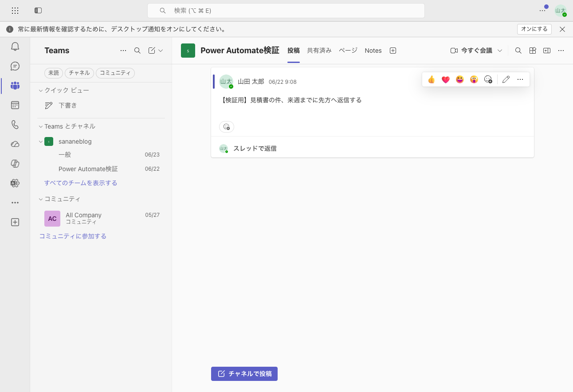Open the OneDrive cloud icon
The width and height of the screenshot is (573, 392).
pos(15,144)
